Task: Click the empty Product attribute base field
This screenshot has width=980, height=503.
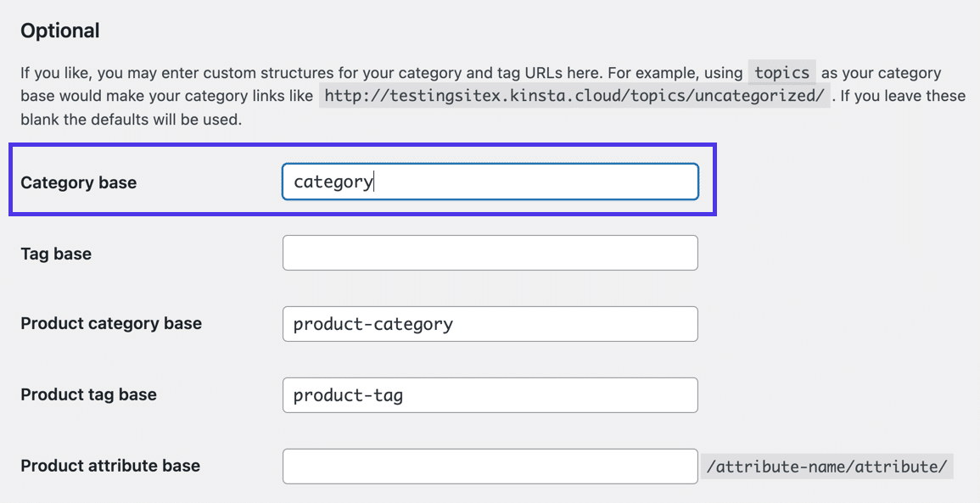Action: coord(490,466)
